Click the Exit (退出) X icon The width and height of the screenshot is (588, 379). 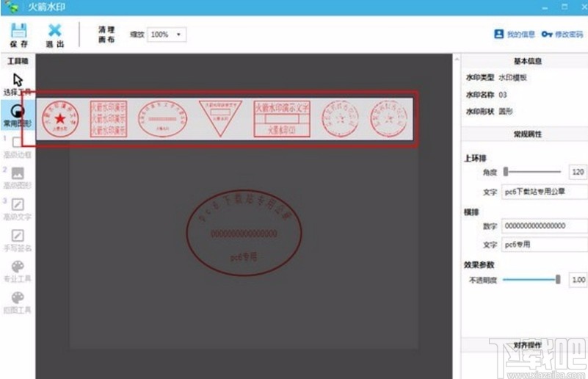[x=55, y=30]
